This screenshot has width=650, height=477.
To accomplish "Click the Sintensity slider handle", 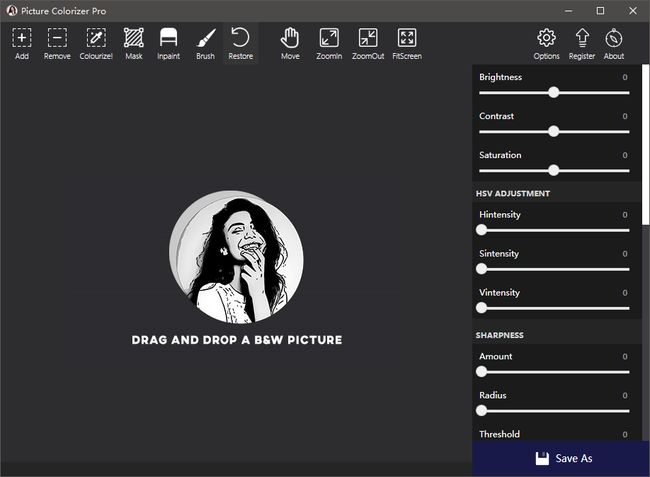I will click(481, 269).
